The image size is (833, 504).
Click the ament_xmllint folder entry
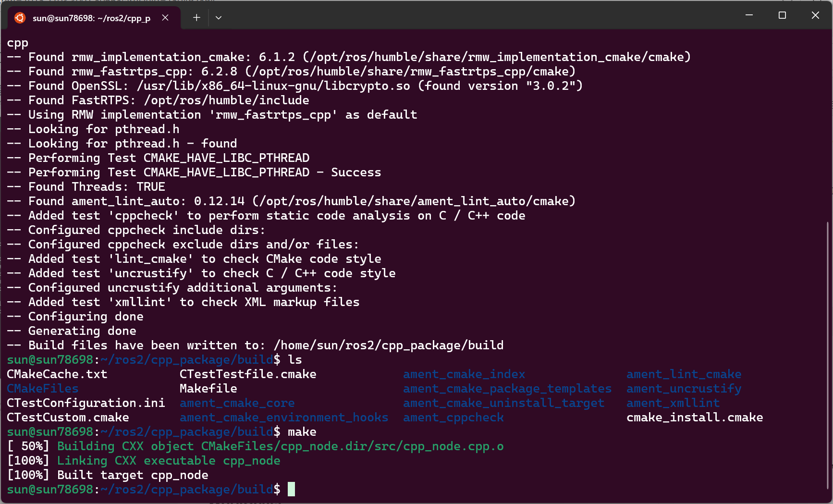pos(673,403)
